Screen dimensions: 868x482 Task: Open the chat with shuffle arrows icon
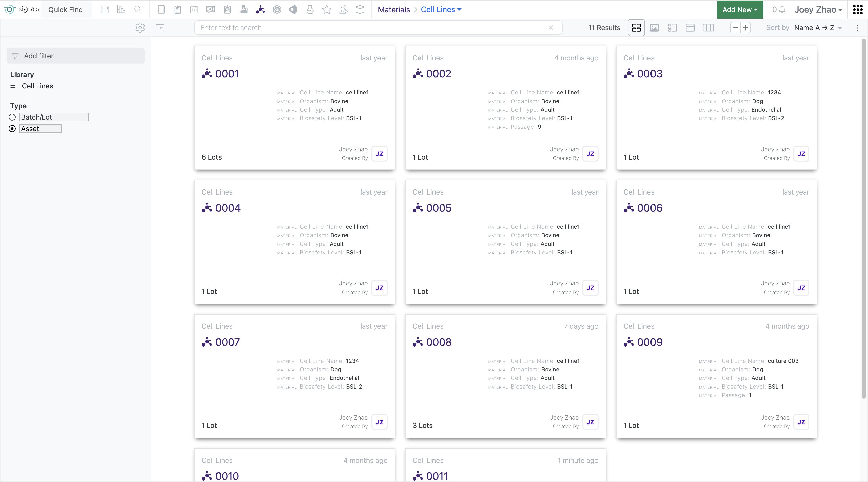click(x=211, y=10)
